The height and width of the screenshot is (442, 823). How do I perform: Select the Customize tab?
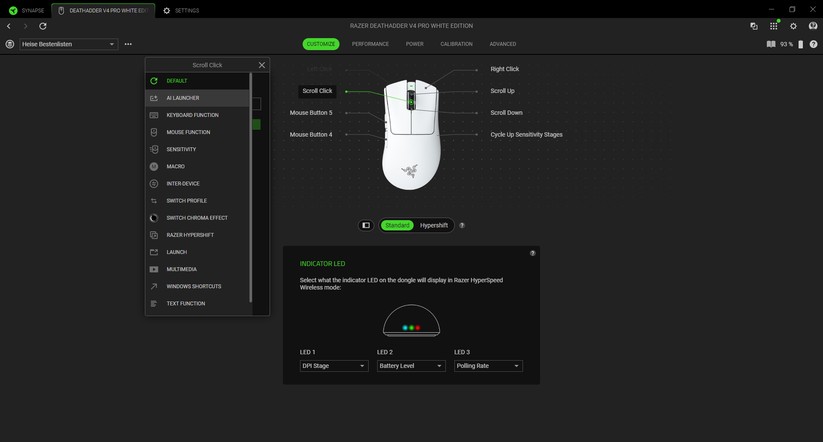coord(321,44)
